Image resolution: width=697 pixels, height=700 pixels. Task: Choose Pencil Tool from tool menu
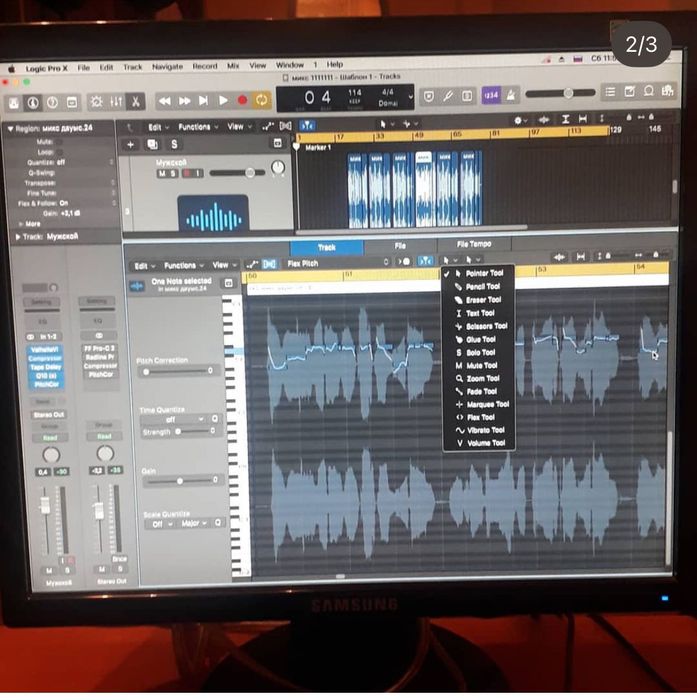(x=478, y=287)
